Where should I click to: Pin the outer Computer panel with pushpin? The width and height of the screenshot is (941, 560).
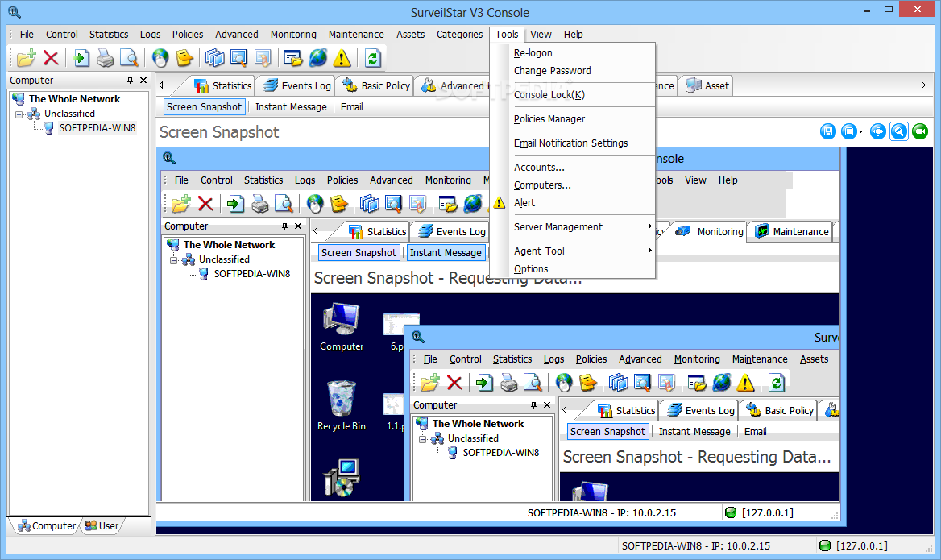pyautogui.click(x=130, y=81)
